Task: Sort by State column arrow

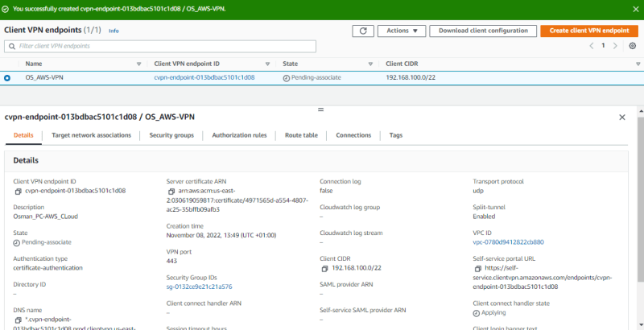Action: (370, 64)
